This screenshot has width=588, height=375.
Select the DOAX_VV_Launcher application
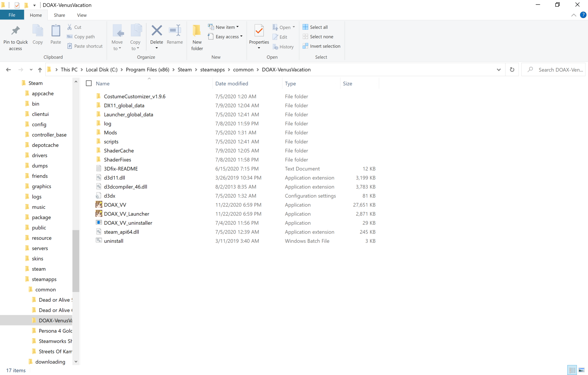coord(126,214)
